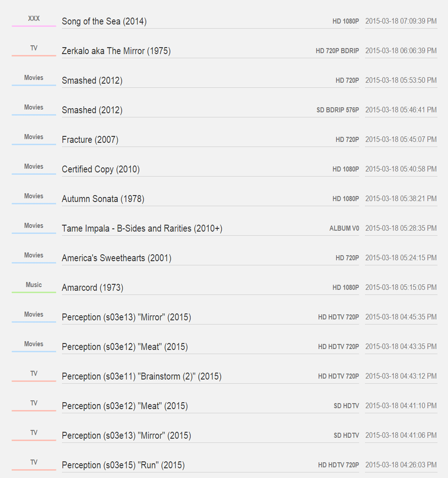Image resolution: width=448 pixels, height=478 pixels.
Task: Open SD HDTV Perception s03e12 Meat entry
Action: click(x=125, y=406)
